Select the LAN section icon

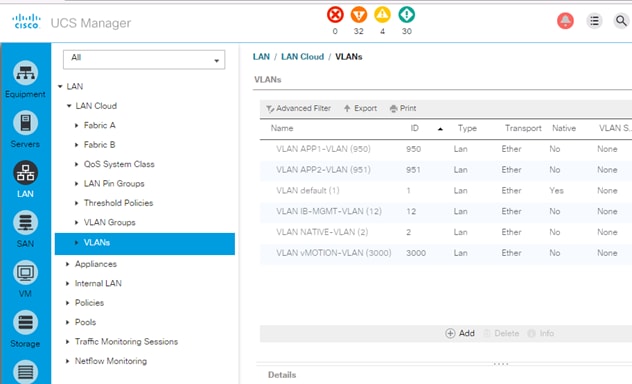(25, 173)
